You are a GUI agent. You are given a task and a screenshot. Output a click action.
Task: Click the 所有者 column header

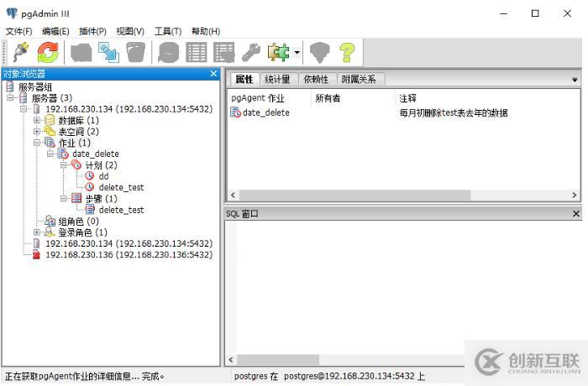point(353,98)
